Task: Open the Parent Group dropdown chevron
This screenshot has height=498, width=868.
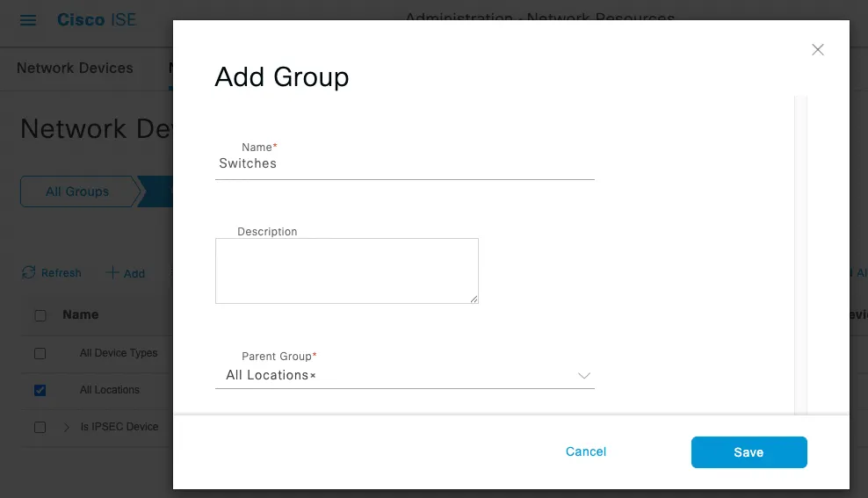Action: (x=584, y=376)
